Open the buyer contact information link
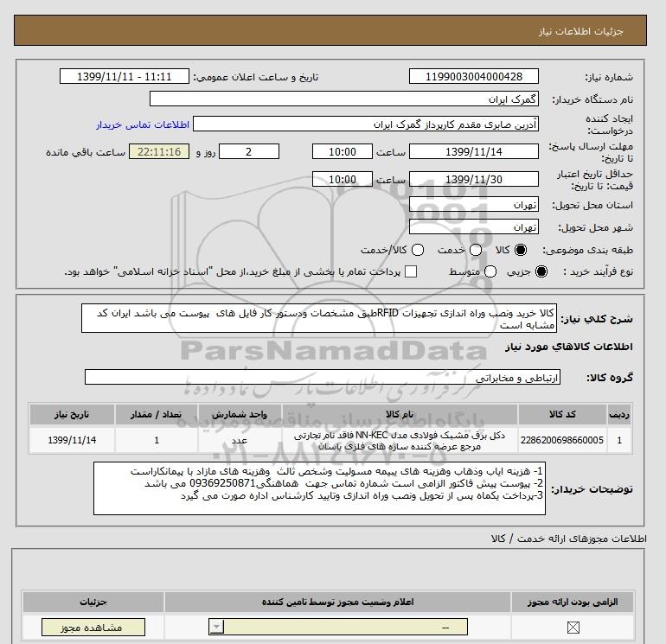The width and height of the screenshot is (666, 644). [143, 124]
